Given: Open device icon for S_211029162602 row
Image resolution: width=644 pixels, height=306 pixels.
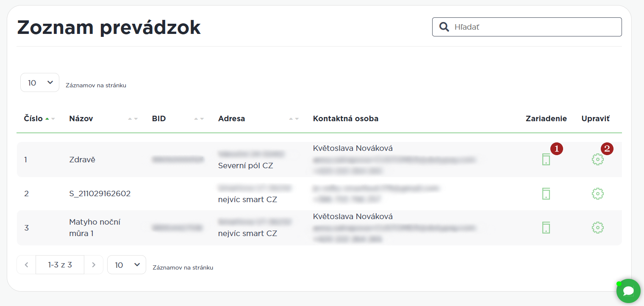Looking at the screenshot, I should pos(546,194).
